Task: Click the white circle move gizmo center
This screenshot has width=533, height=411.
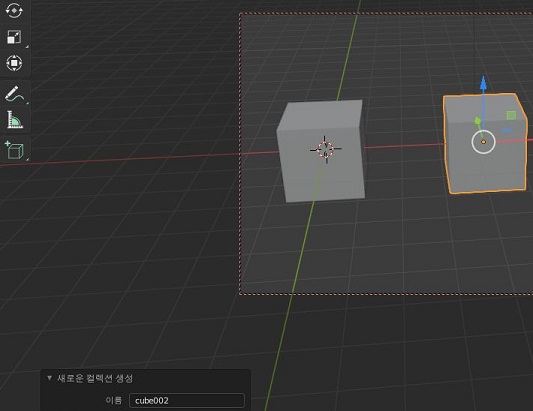Action: [483, 142]
